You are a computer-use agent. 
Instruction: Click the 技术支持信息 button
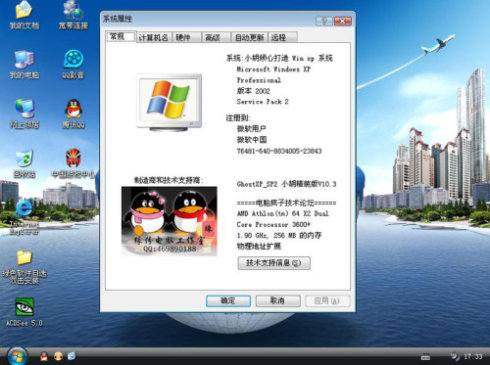tap(274, 263)
